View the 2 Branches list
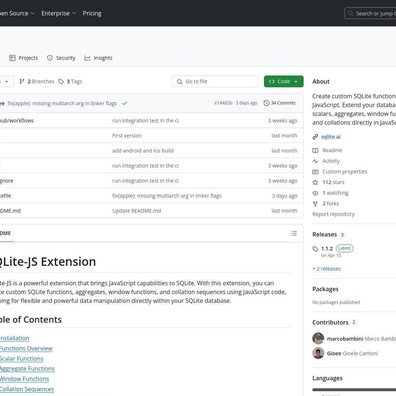396x396 pixels. click(x=37, y=81)
